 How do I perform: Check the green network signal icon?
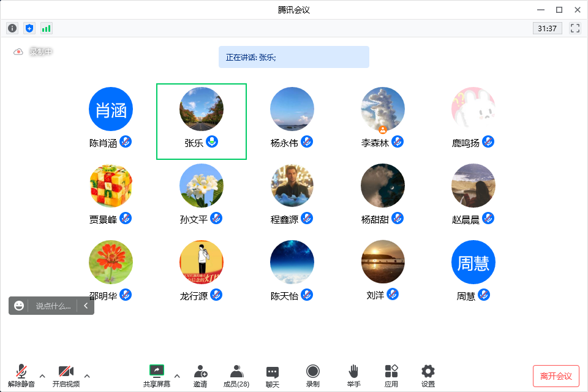[47, 28]
